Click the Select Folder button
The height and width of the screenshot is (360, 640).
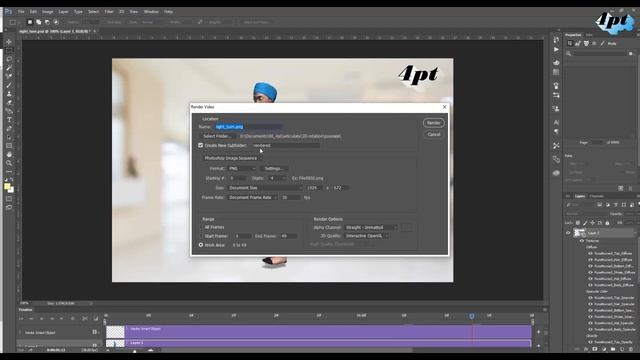[218, 136]
